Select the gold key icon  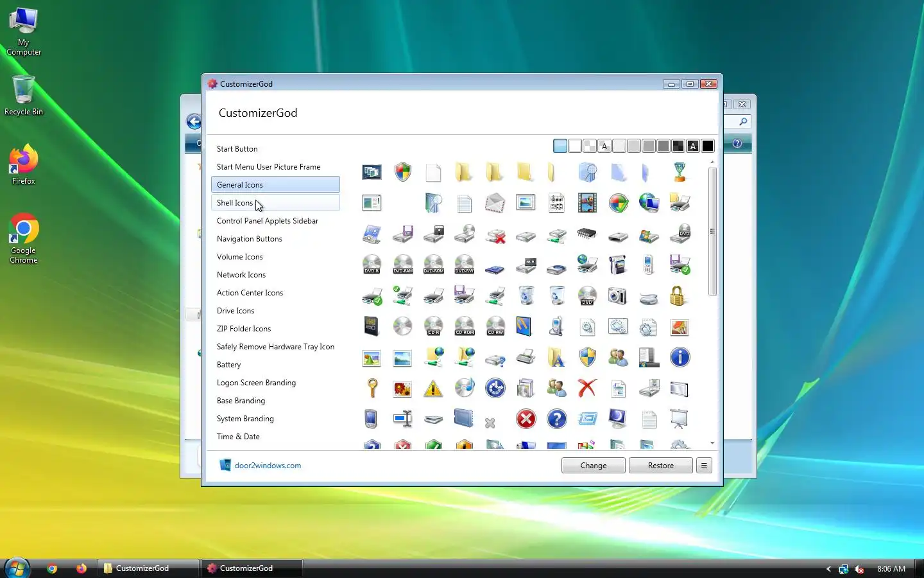click(372, 388)
